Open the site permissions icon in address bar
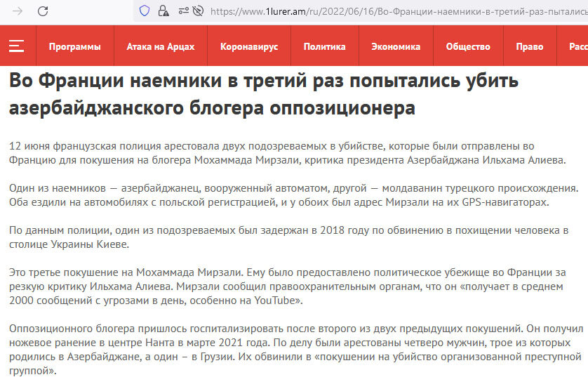This screenshot has width=588, height=389. (183, 11)
